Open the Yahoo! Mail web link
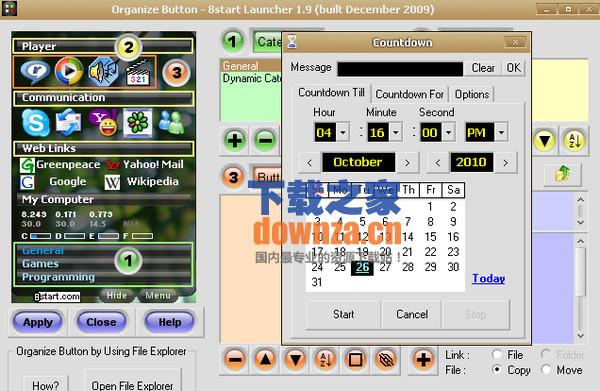Screen dimensions: 600x391 145,165
